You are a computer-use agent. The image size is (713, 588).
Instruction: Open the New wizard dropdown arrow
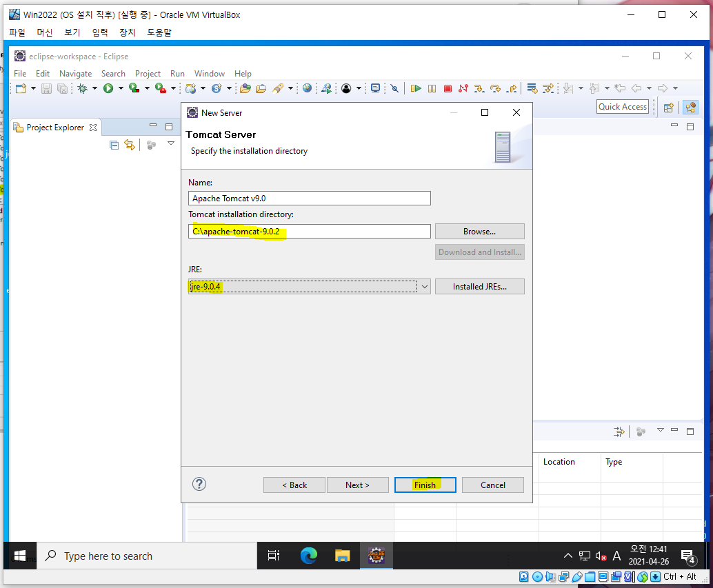(x=33, y=88)
